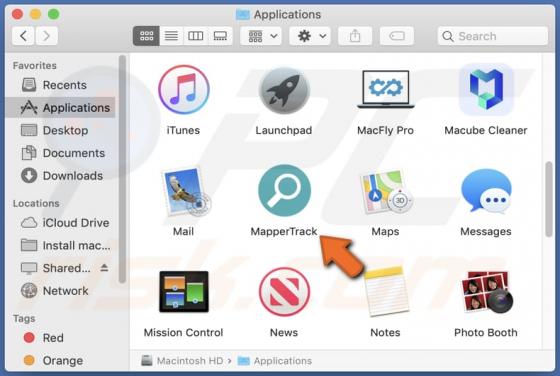Switch to gallery view
This screenshot has width=560, height=376.
coord(220,36)
